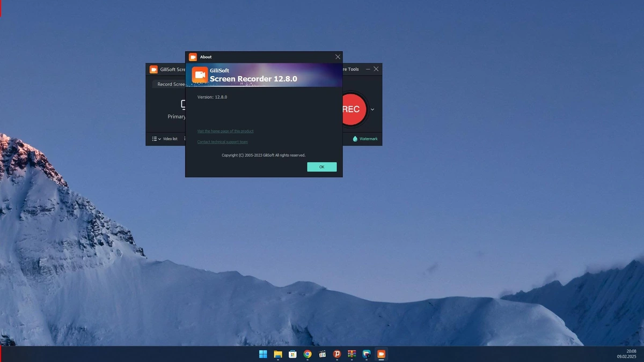Click OK in the About dialog
This screenshot has width=644, height=362.
coord(322,167)
